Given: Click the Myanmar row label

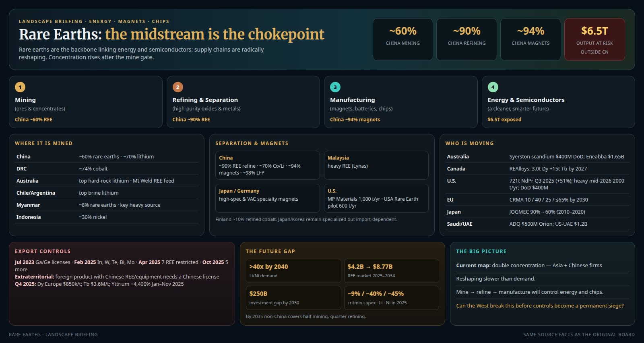Looking at the screenshot, I should [x=28, y=205].
